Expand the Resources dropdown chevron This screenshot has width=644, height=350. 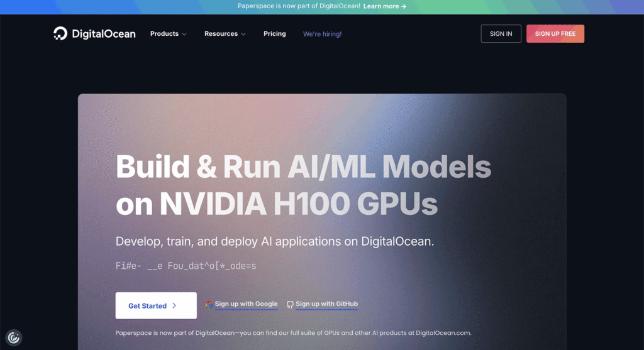[243, 34]
